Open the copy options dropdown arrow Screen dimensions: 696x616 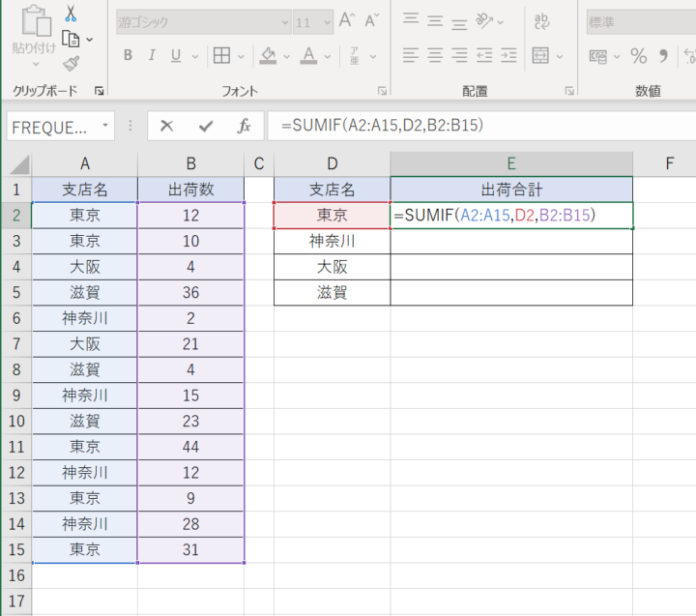[x=89, y=40]
